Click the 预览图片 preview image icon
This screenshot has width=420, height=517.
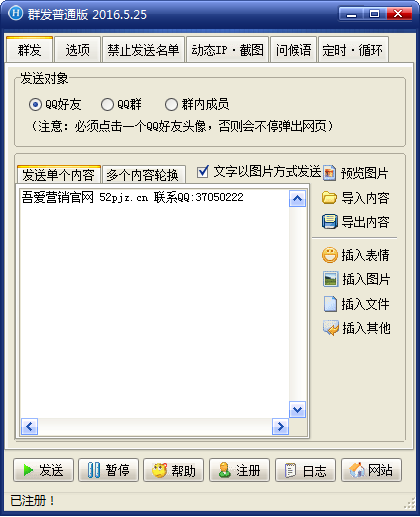click(x=329, y=173)
